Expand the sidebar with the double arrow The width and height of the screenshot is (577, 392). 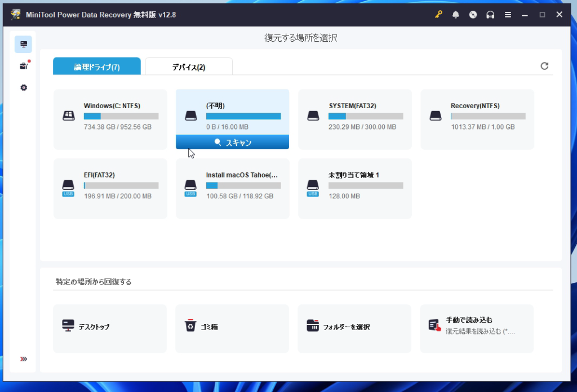[23, 359]
